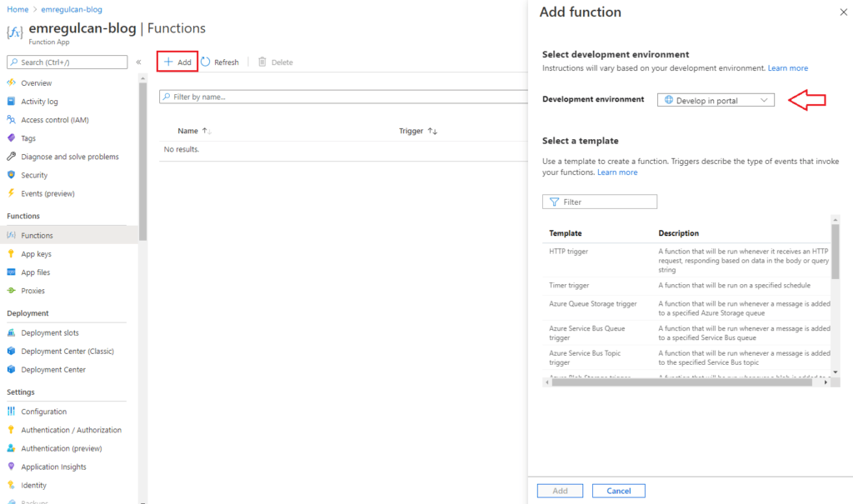Click the Deployment Center (Classic) cube icon

click(x=11, y=351)
